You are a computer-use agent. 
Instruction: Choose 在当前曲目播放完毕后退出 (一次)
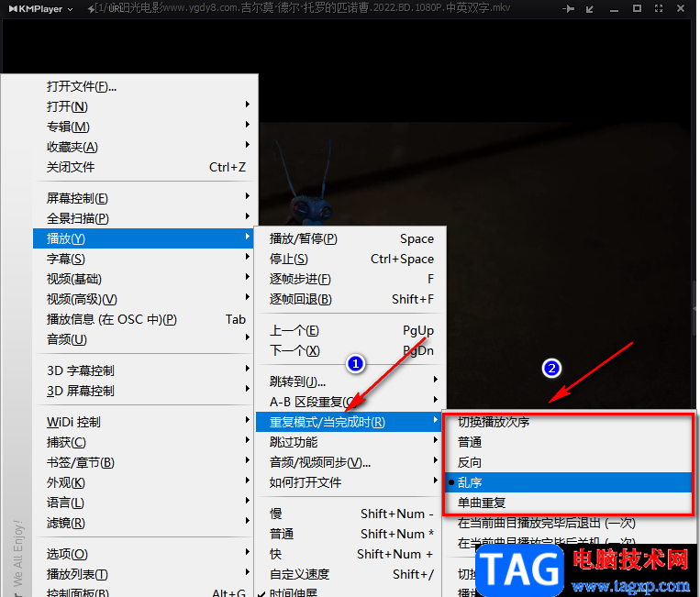[x=570, y=523]
